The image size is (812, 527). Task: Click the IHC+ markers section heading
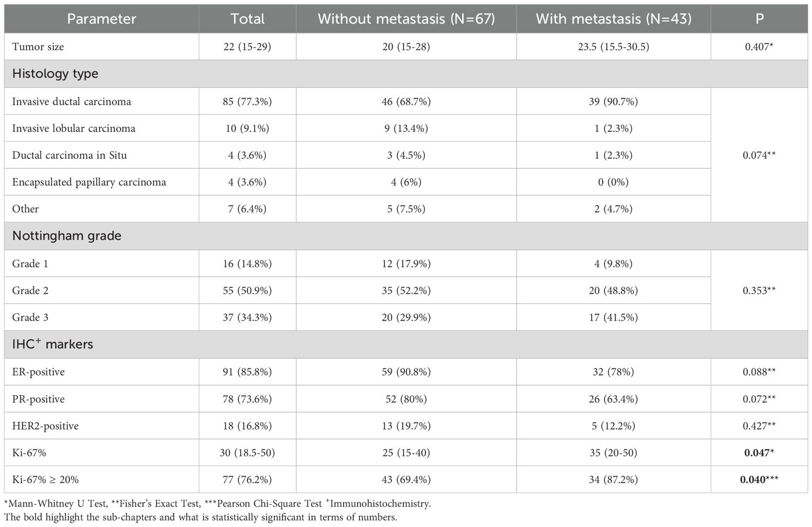pyautogui.click(x=52, y=344)
